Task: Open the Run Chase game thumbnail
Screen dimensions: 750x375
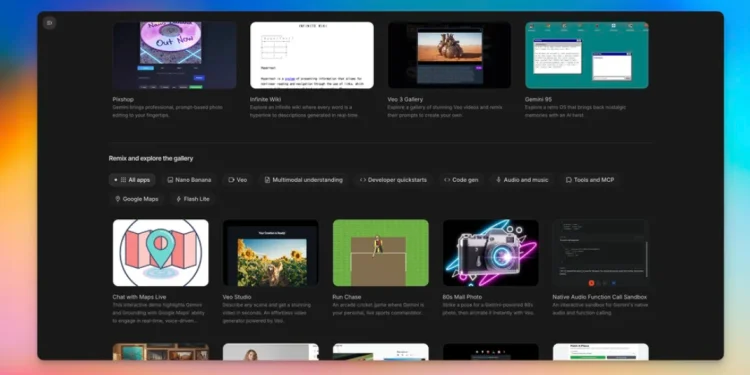Action: [x=381, y=253]
